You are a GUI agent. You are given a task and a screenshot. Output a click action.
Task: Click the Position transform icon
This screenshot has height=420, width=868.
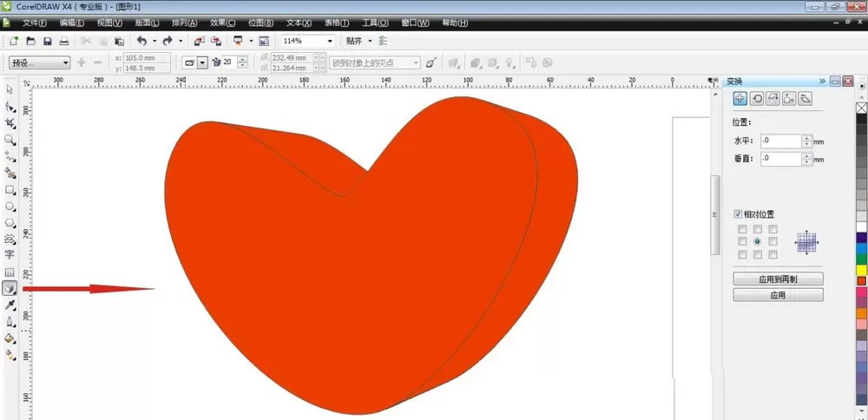pos(740,99)
